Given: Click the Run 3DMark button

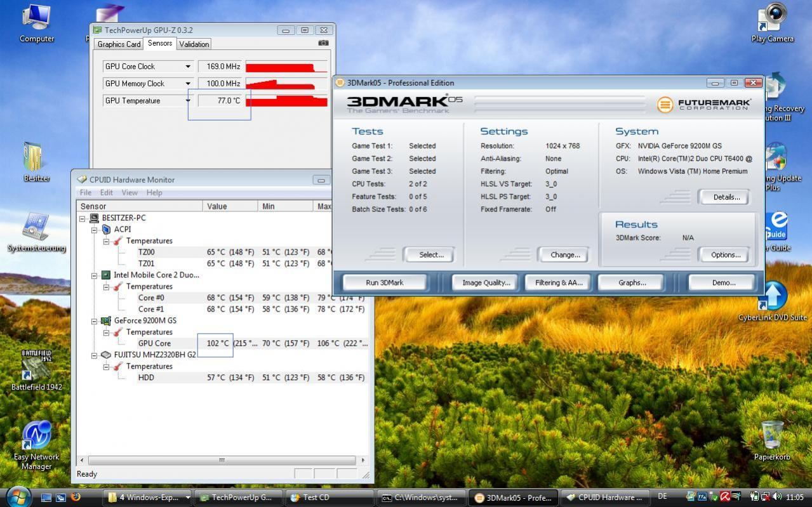Looking at the screenshot, I should (385, 282).
